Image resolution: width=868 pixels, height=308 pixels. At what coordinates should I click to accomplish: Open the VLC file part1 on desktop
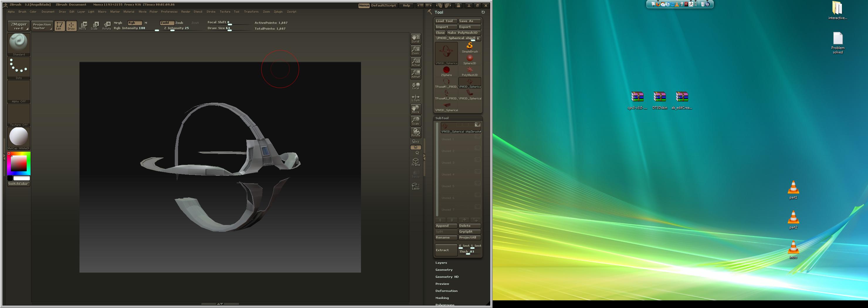pos(793,190)
